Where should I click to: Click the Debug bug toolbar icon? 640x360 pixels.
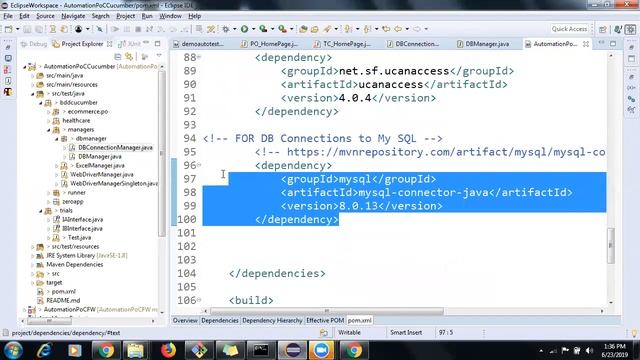click(225, 29)
